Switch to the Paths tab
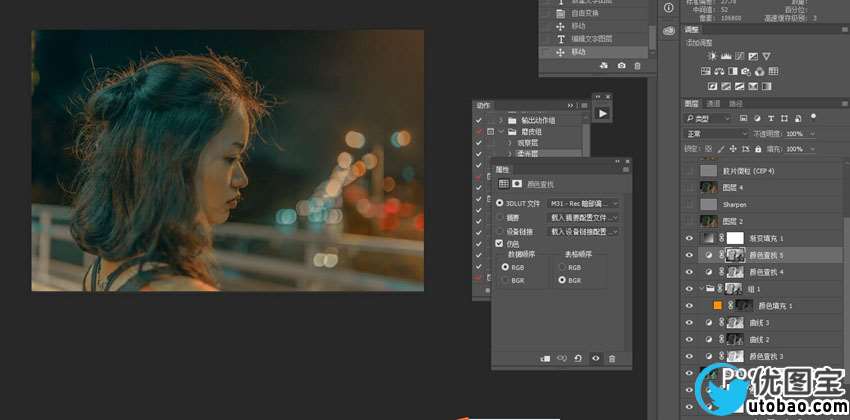Viewport: 850px width, 420px height. (735, 104)
